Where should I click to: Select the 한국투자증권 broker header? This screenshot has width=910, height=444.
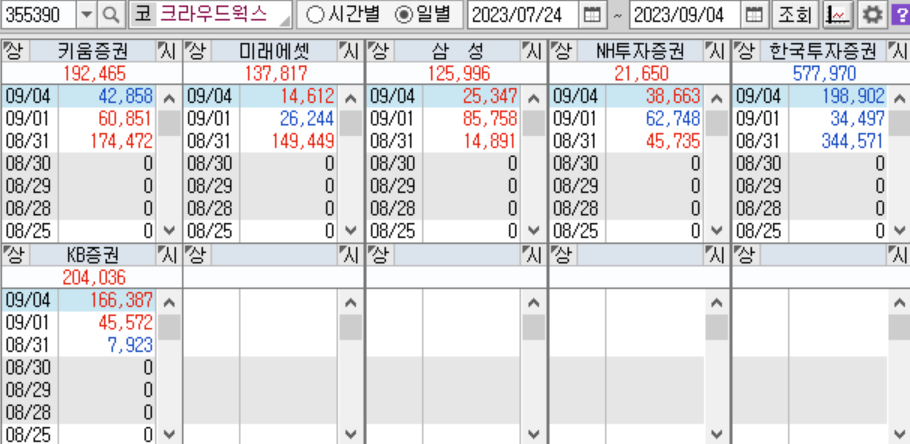823,52
